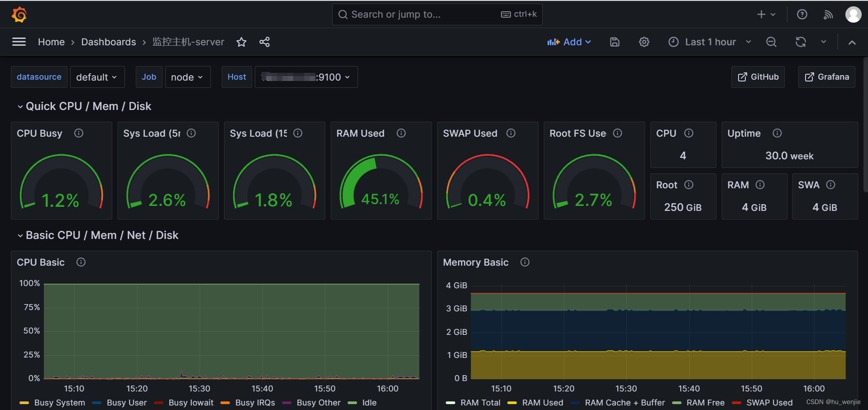Refresh the dashboard now

coord(801,42)
